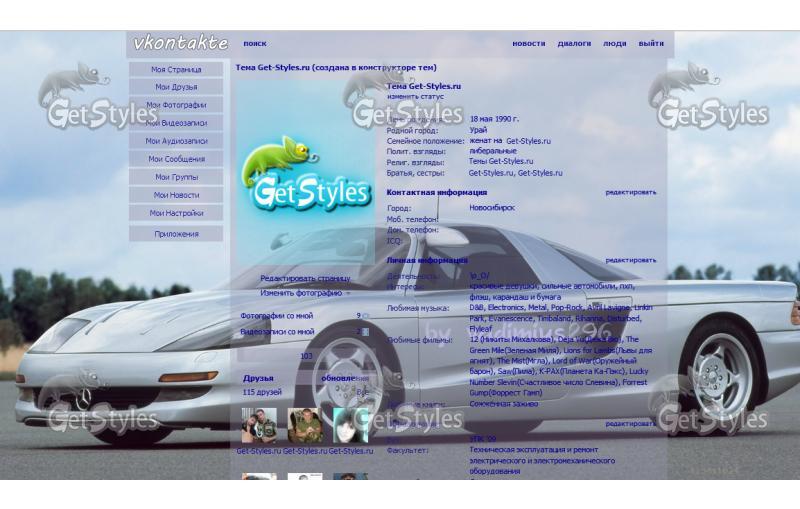Click редактировать above the education section

(631, 424)
